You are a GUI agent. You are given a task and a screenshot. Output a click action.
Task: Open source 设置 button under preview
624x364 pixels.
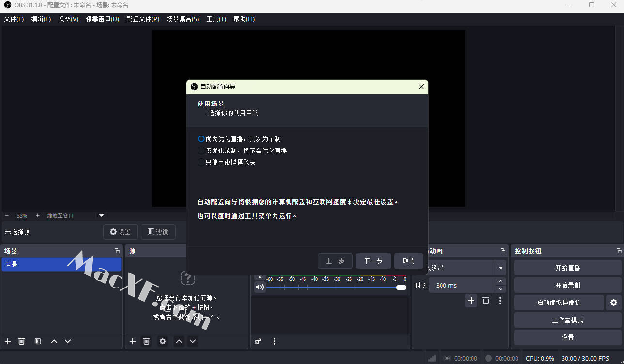pos(121,232)
